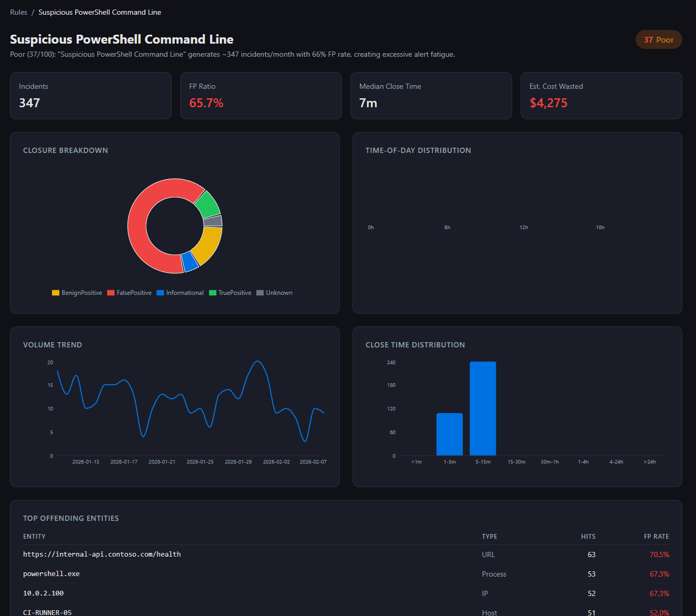Viewport: 696px width, 616px height.
Task: Select the FP Ratio stat card
Action: pyautogui.click(x=261, y=96)
